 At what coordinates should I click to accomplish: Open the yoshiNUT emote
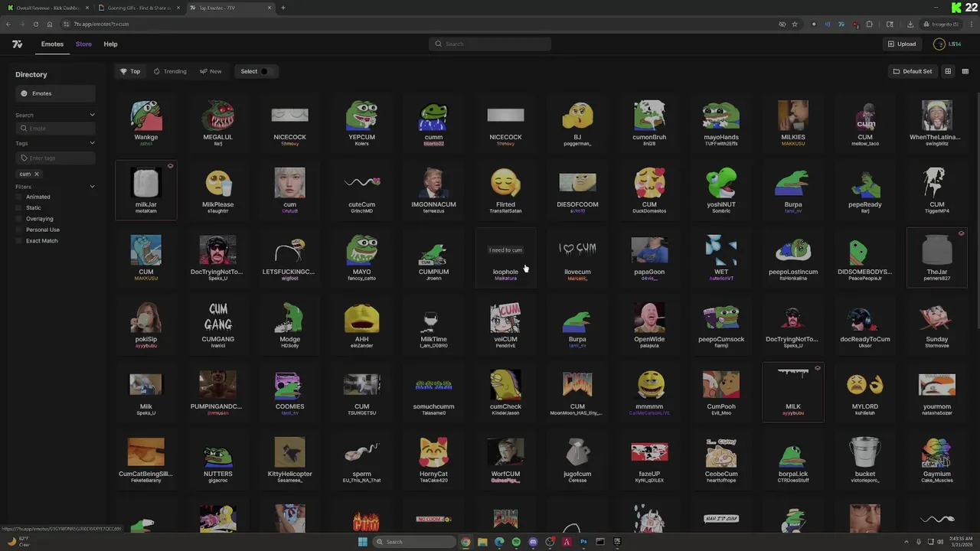pyautogui.click(x=721, y=190)
